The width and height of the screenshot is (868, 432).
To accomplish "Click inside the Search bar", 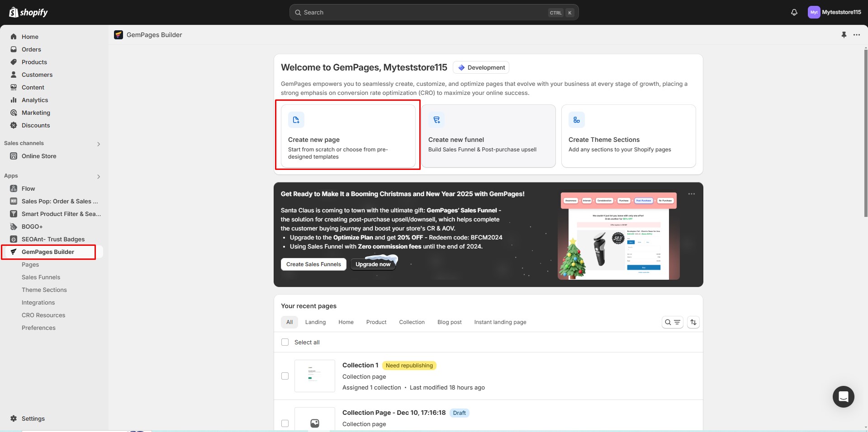I will point(433,12).
